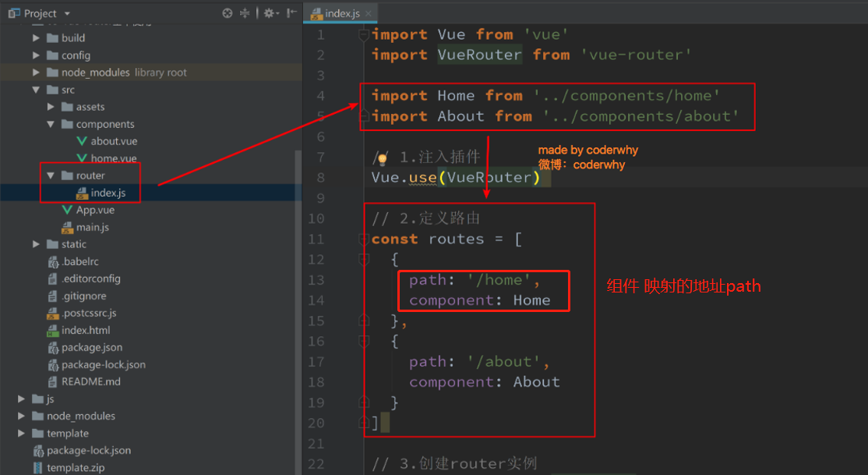Open the Project view dropdown
Image resolution: width=868 pixels, height=475 pixels.
click(x=67, y=13)
